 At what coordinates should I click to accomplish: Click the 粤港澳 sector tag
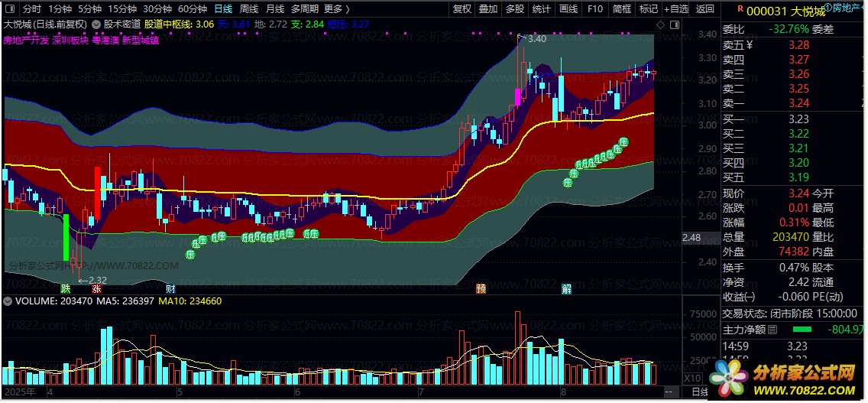click(x=105, y=40)
